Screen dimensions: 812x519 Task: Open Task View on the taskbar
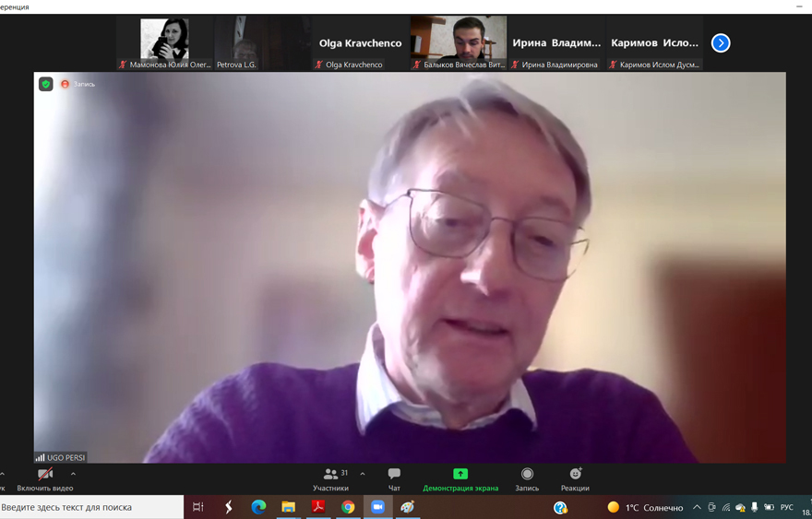tap(197, 507)
